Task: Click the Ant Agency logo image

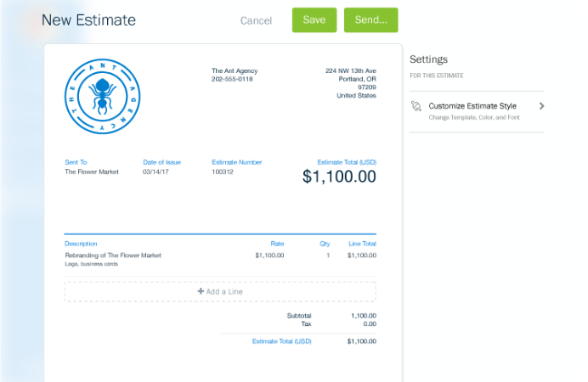Action: pyautogui.click(x=101, y=94)
